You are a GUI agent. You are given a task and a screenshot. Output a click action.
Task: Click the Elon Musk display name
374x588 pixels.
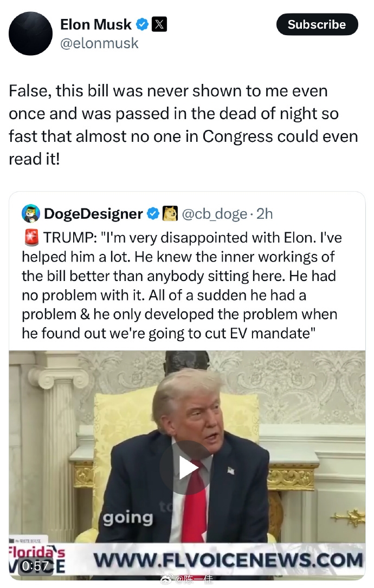click(96, 24)
